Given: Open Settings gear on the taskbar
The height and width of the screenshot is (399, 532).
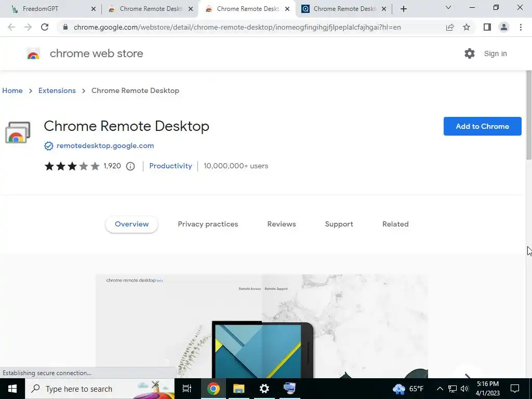Looking at the screenshot, I should point(264,389).
